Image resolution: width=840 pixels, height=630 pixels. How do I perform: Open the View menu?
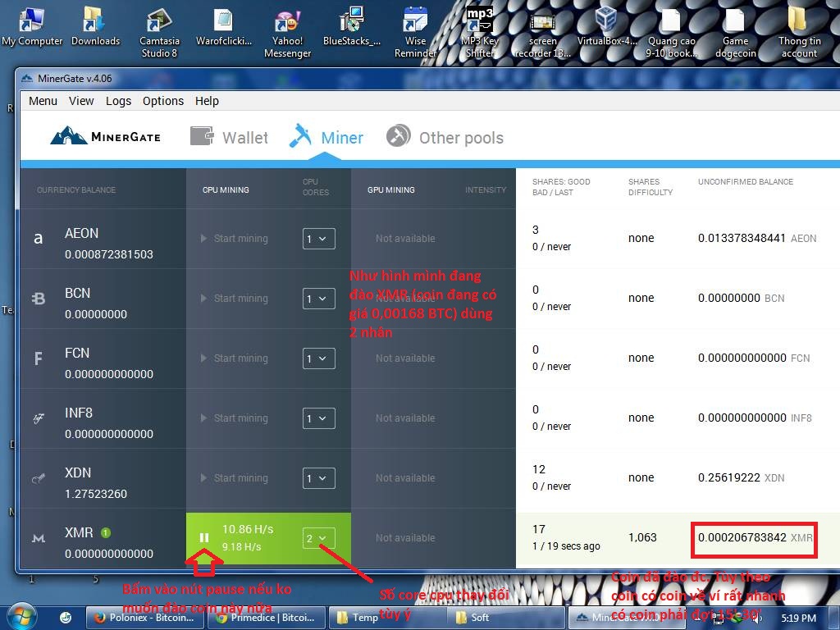tap(81, 101)
